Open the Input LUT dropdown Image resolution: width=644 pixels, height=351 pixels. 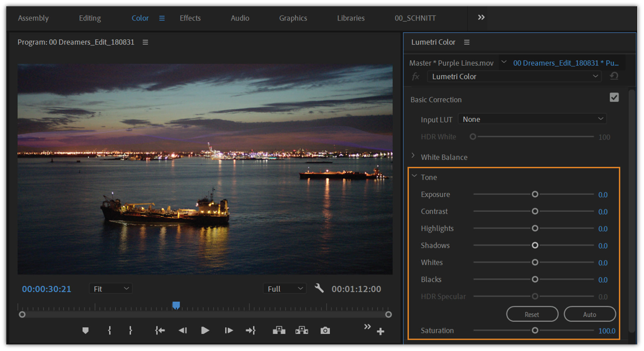click(532, 119)
